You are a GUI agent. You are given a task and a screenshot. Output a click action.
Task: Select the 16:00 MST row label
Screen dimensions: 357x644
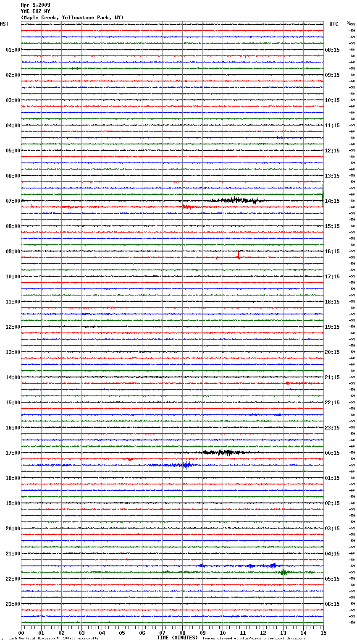(x=13, y=428)
